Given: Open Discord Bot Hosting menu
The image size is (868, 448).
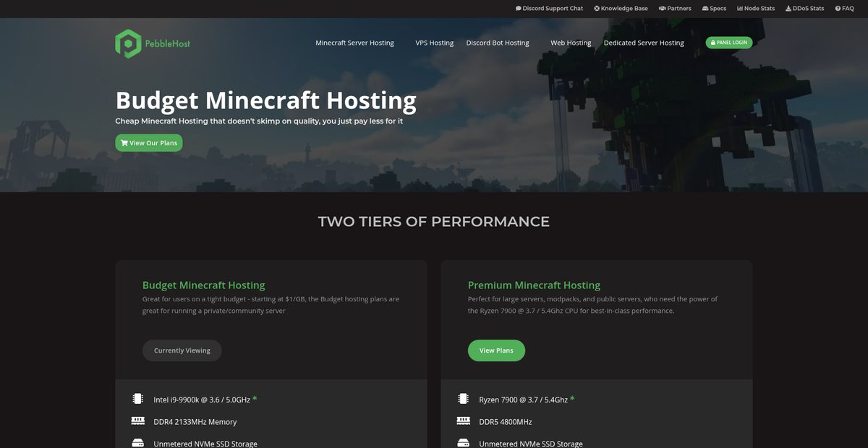Looking at the screenshot, I should [498, 43].
